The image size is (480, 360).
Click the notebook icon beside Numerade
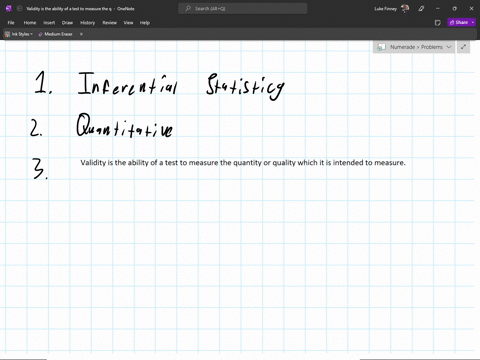tap(381, 47)
